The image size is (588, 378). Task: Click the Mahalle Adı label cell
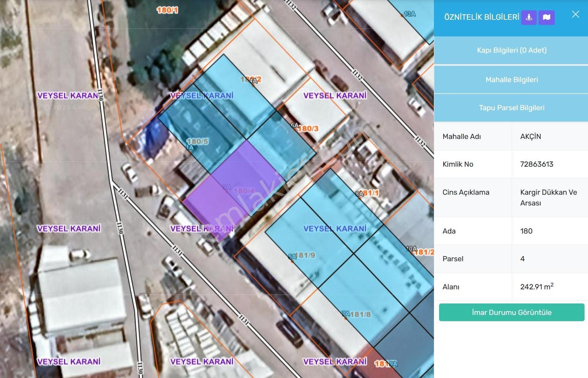coord(473,136)
